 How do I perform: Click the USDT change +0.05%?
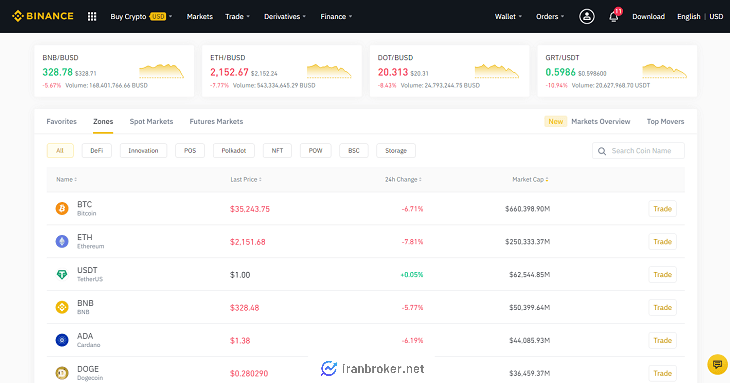tap(412, 275)
